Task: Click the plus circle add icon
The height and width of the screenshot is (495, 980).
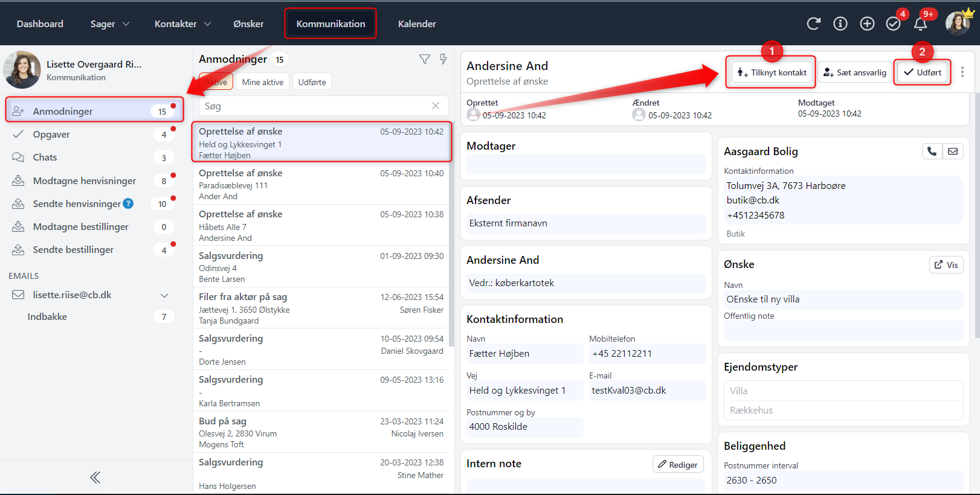Action: pos(867,24)
